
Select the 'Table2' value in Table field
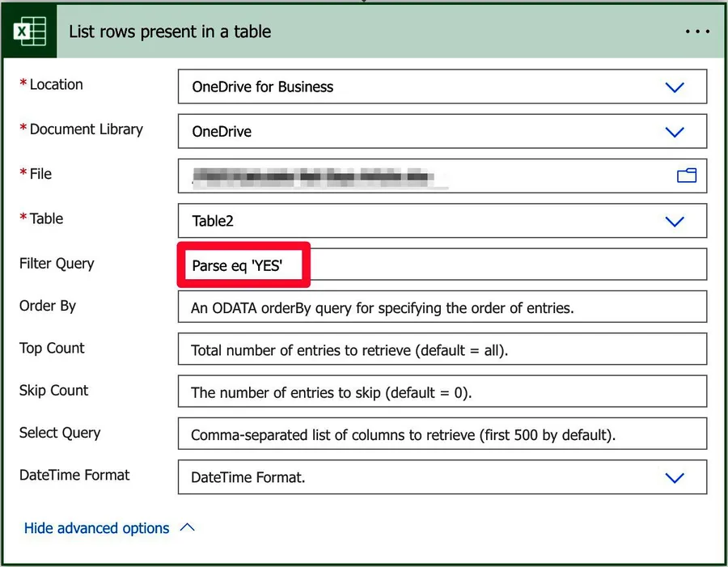tap(213, 221)
